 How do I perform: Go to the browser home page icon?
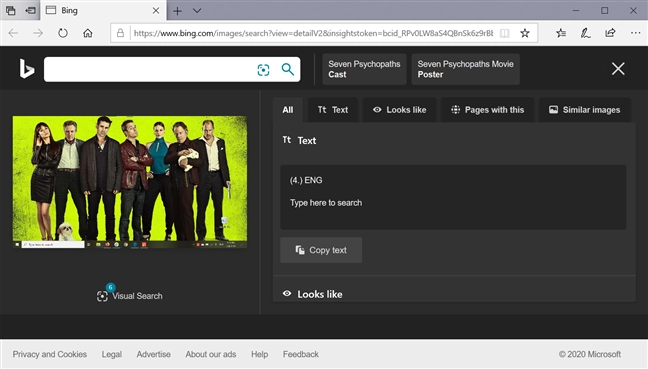click(88, 33)
